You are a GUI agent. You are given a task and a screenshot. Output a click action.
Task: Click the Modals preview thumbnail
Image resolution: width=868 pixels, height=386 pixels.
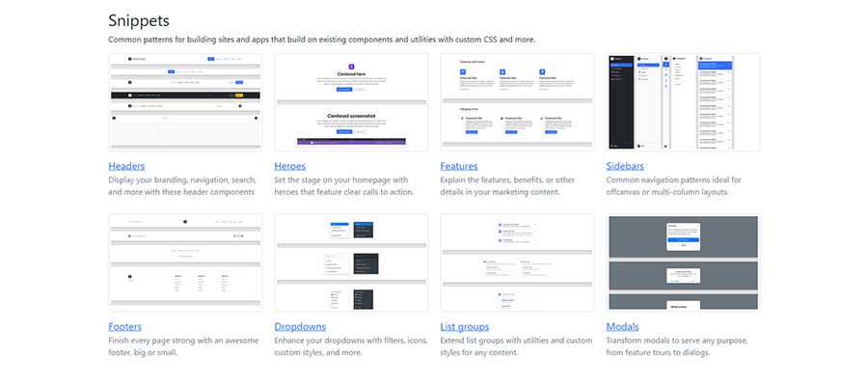pyautogui.click(x=683, y=263)
